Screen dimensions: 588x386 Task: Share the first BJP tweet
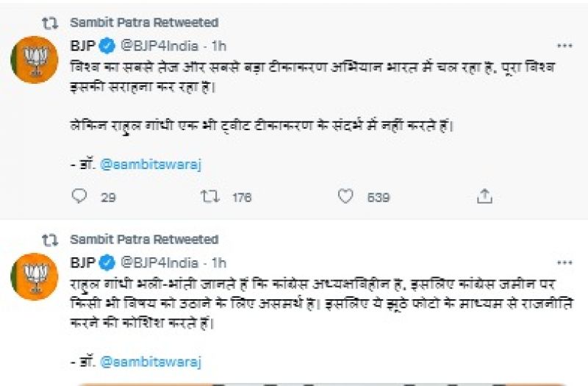484,196
